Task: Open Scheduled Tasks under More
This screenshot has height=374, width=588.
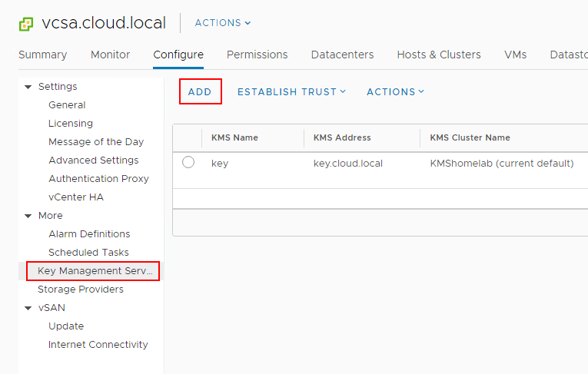Action: pyautogui.click(x=88, y=253)
